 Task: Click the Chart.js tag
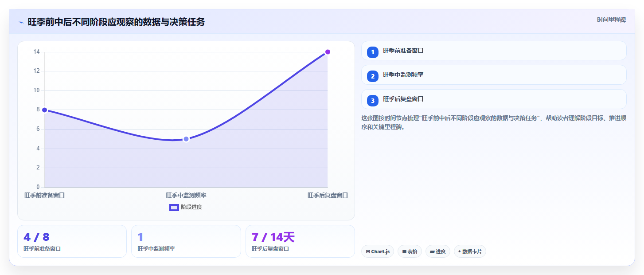(x=378, y=251)
